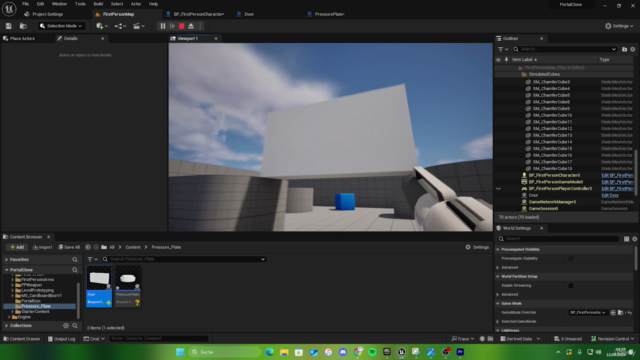Switch to the Place Actors panel tab
640x360 pixels.
(19, 38)
